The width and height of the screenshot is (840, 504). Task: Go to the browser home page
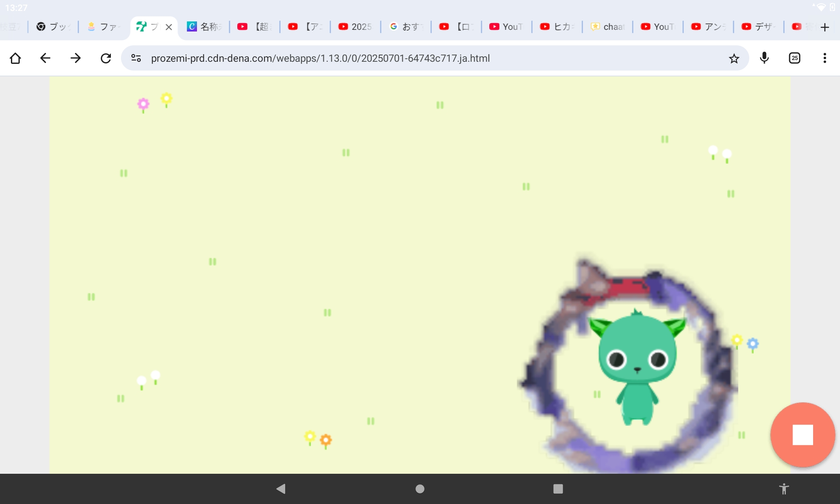point(16,58)
